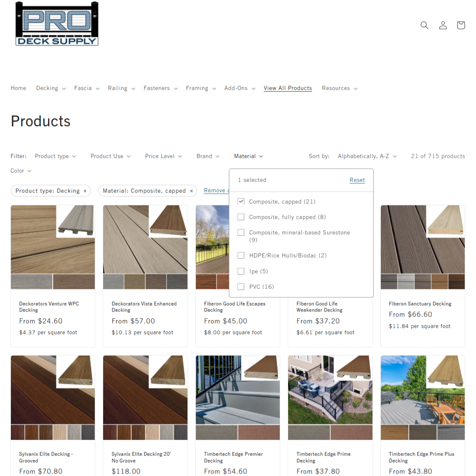This screenshot has width=476, height=476.
Task: Expand the Product Use filter
Action: (111, 156)
